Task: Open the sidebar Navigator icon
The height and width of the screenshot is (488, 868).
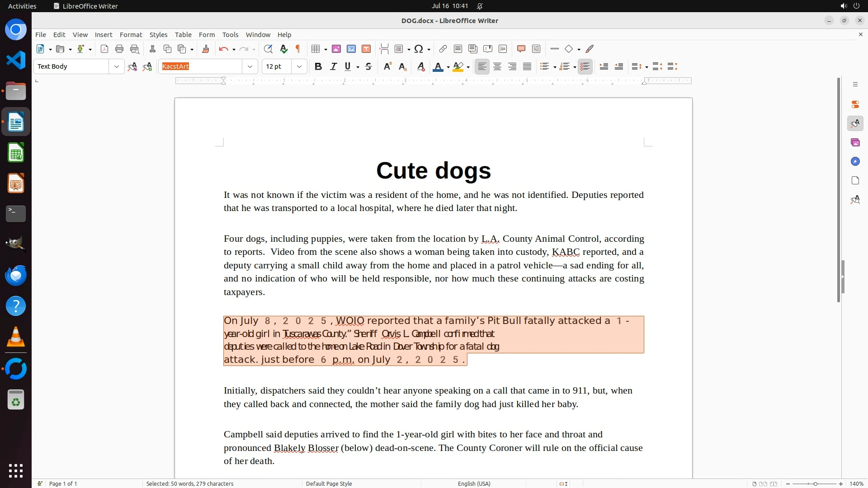Action: (855, 162)
